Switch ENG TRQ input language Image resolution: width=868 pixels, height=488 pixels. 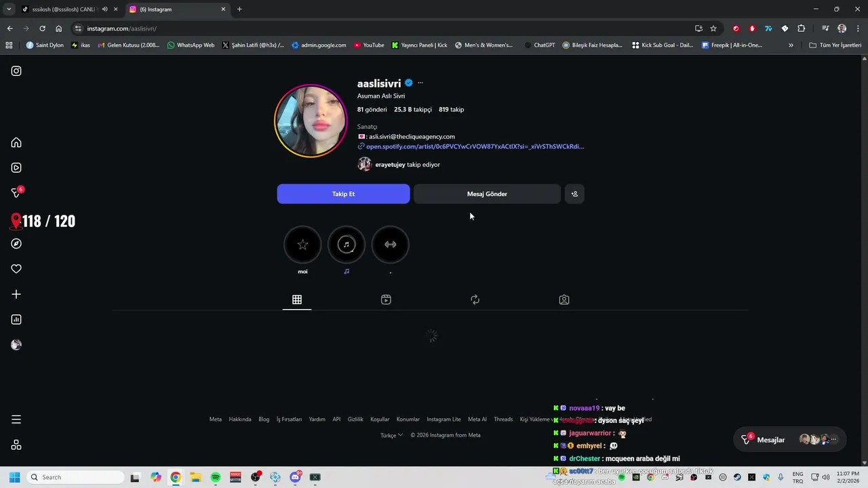click(798, 477)
